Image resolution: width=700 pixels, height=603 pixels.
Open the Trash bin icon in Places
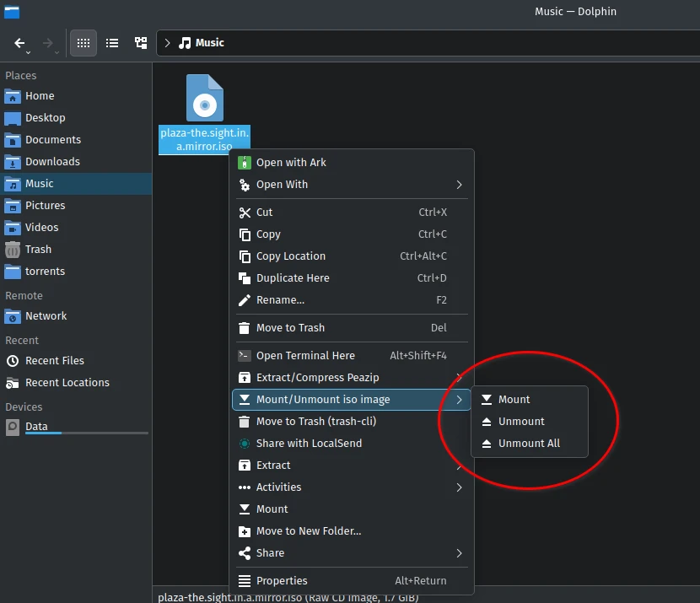click(13, 250)
